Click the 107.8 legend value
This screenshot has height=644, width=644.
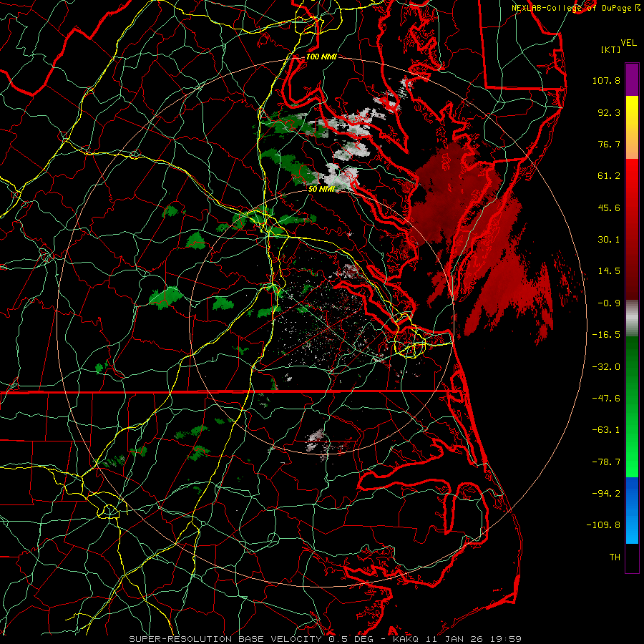click(606, 80)
